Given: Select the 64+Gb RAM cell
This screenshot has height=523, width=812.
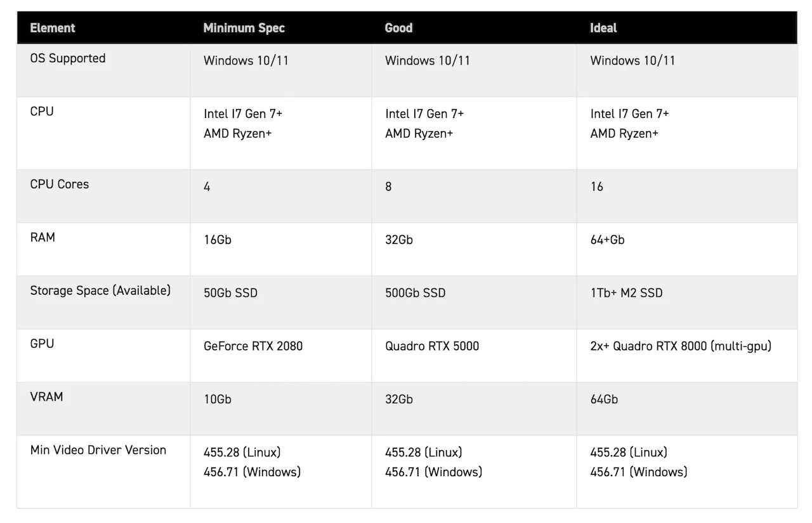Looking at the screenshot, I should coord(607,240).
